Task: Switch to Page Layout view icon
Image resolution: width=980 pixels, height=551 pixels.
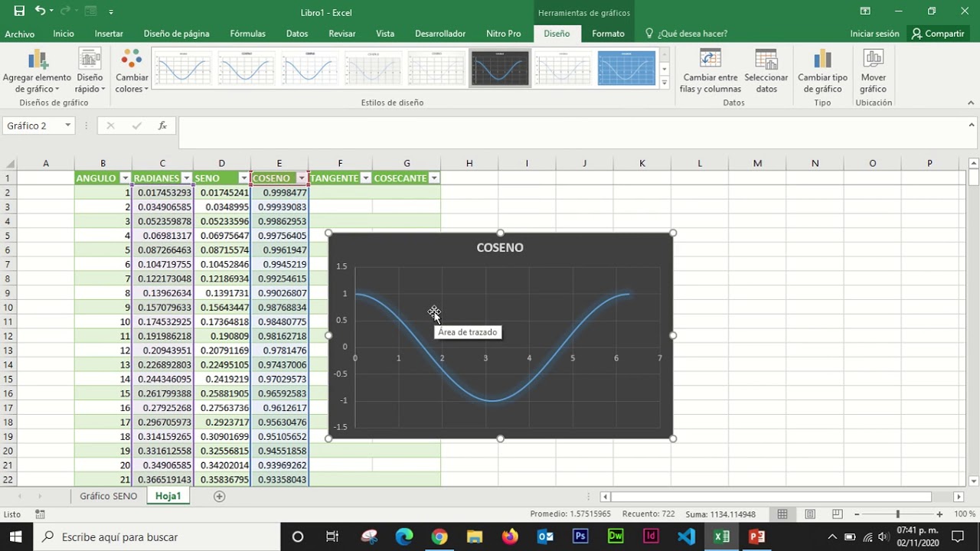Action: coord(810,514)
